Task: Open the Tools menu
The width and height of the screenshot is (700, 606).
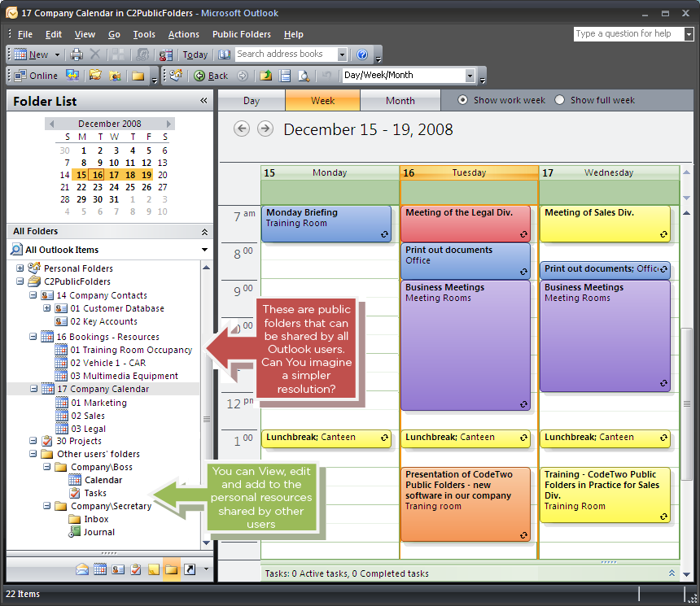Action: 144,34
